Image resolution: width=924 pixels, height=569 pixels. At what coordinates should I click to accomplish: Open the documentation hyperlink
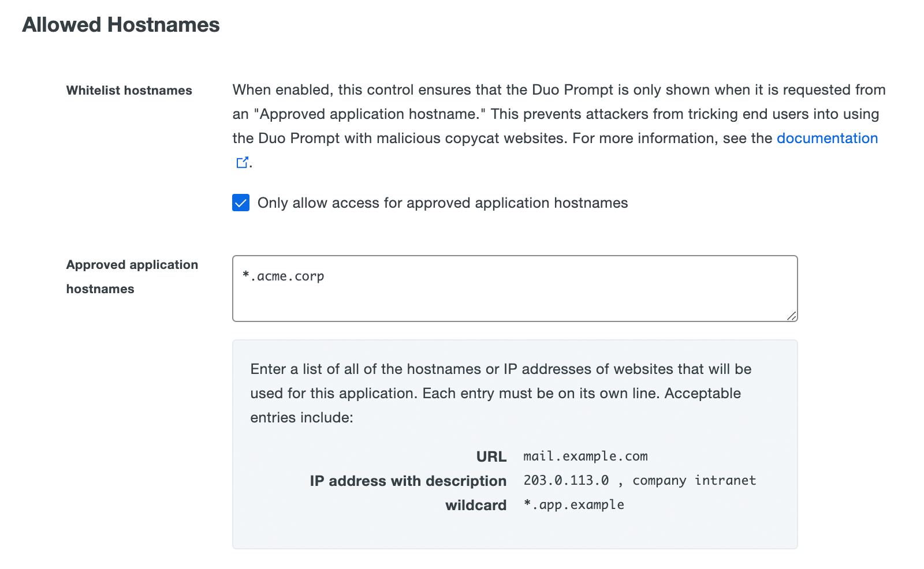[827, 138]
